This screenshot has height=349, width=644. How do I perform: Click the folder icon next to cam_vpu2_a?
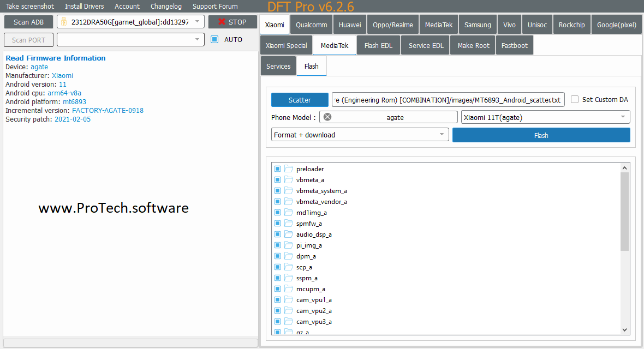pos(289,310)
